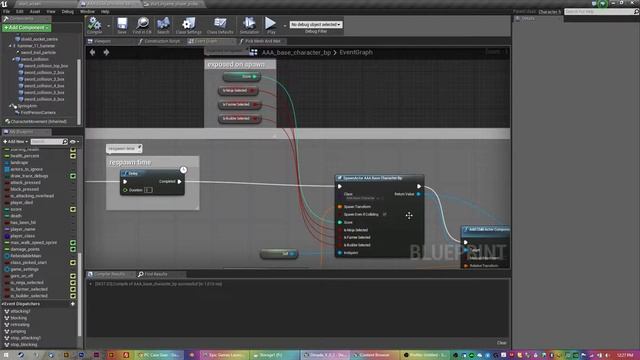Viewport: 640px width, 360px height.
Task: Toggle Spawn Even If Colliding checkbox
Action: (384, 214)
